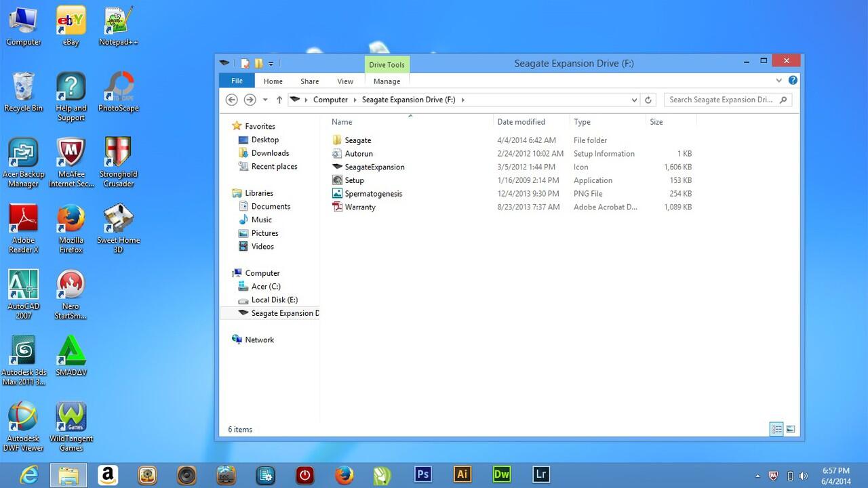Select Stronghold Crusader desktop icon
The height and width of the screenshot is (488, 868).
[x=119, y=162]
